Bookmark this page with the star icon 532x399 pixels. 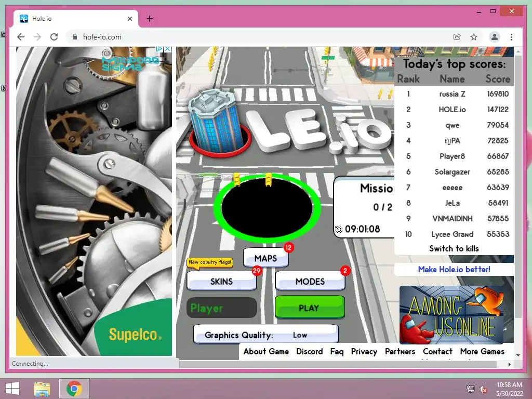(474, 37)
